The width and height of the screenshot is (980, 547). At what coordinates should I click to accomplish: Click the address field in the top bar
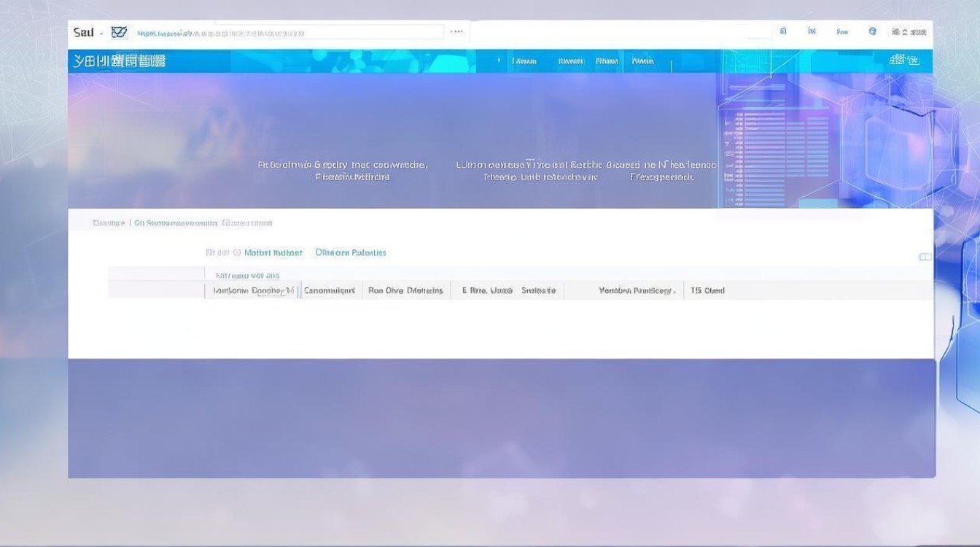289,33
